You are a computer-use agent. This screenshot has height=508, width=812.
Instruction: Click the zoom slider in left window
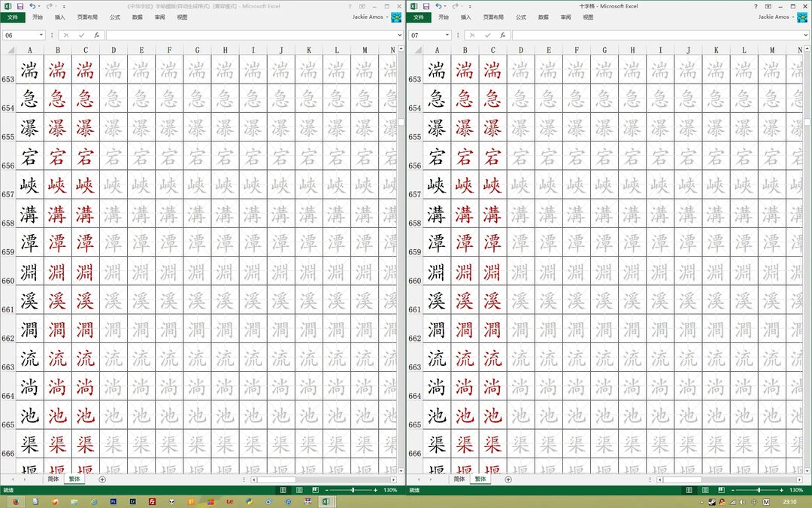point(353,490)
